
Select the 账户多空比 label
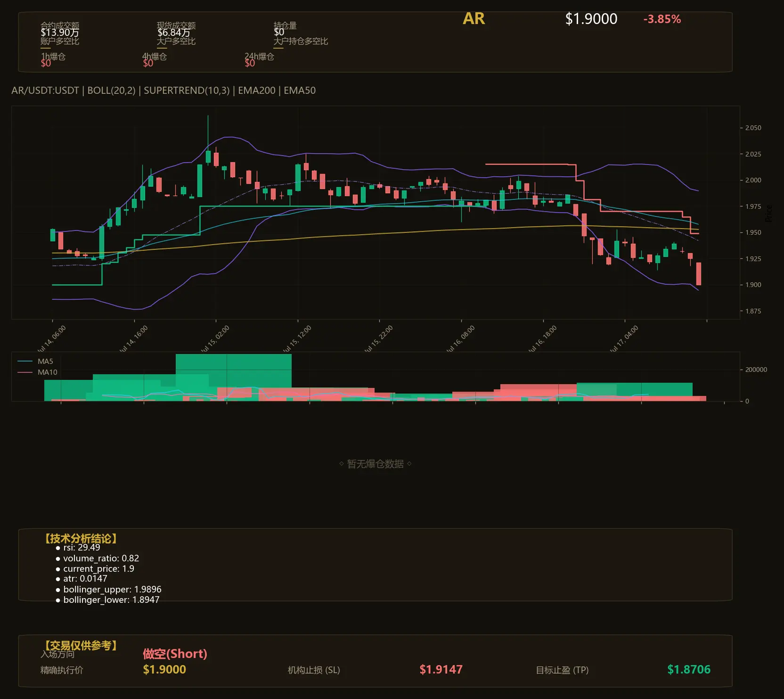point(60,41)
